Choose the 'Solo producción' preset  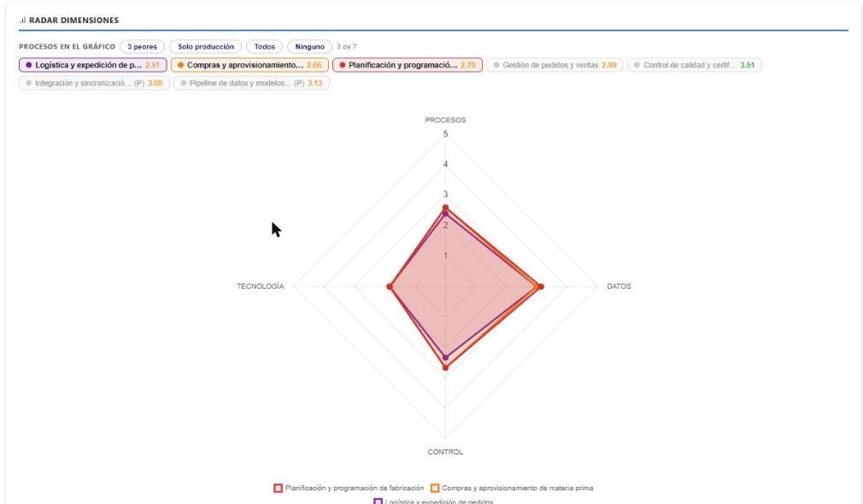[206, 47]
